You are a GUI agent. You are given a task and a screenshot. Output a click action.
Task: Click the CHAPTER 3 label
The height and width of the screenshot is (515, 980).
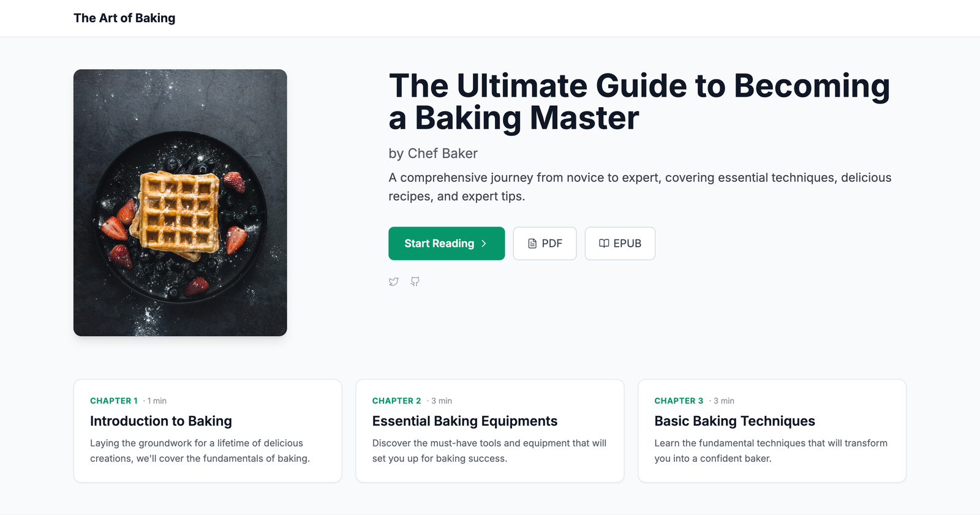coord(679,401)
